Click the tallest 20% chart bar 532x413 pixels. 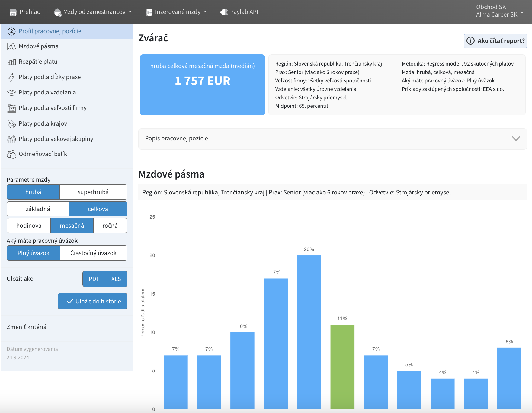coord(309,332)
